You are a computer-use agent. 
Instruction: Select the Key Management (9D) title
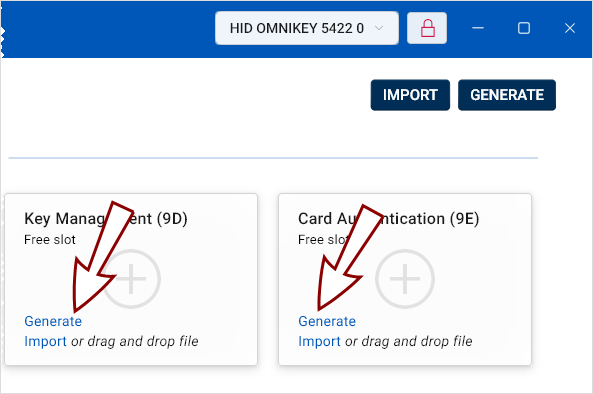click(106, 219)
